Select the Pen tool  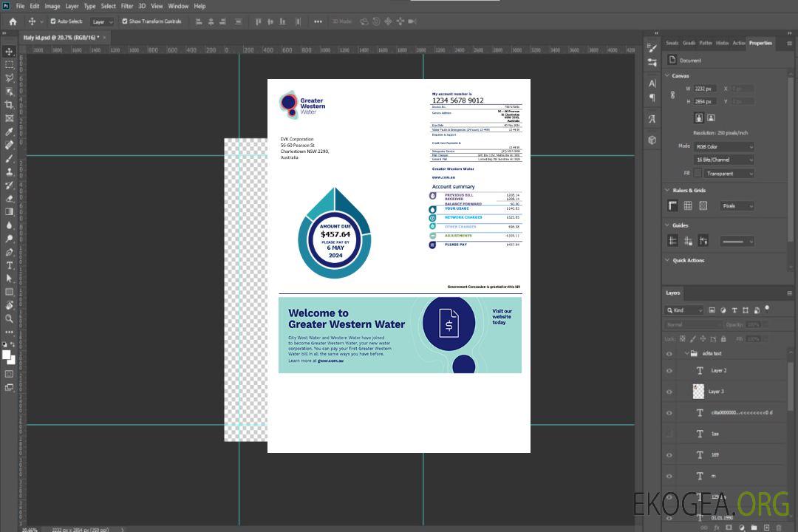[9, 252]
